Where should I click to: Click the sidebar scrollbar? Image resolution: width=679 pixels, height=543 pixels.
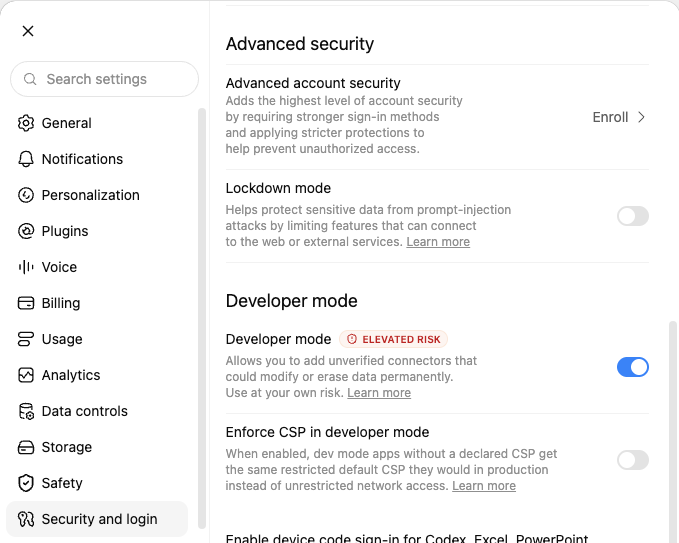point(202,318)
